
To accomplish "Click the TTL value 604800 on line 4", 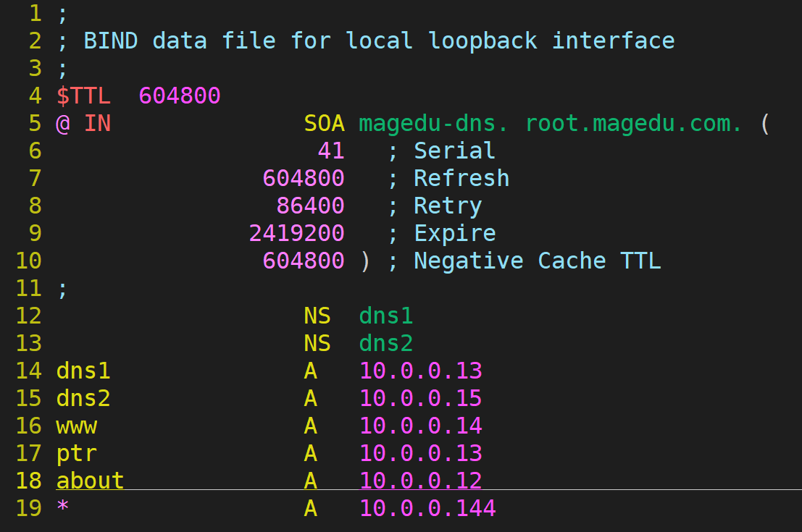I will (180, 96).
